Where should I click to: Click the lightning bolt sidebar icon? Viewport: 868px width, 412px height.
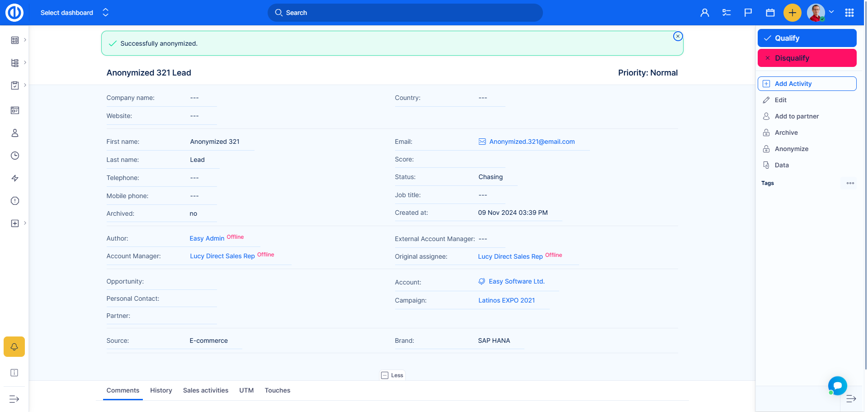(x=15, y=178)
